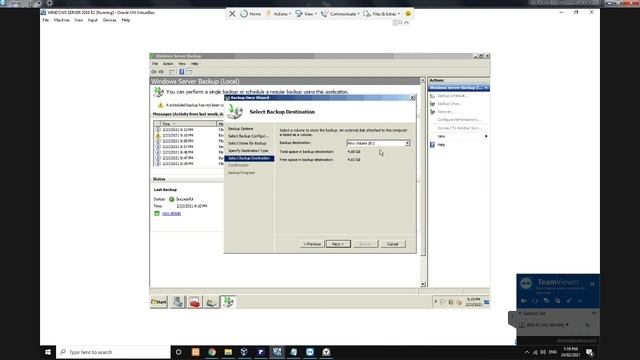Viewport: 640px width, 360px height.
Task: Click Backup Schedule in the Actions pane
Action: [x=452, y=96]
